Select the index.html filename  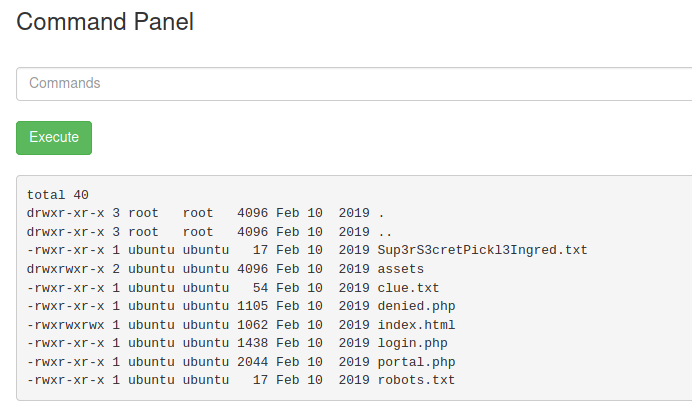[416, 325]
